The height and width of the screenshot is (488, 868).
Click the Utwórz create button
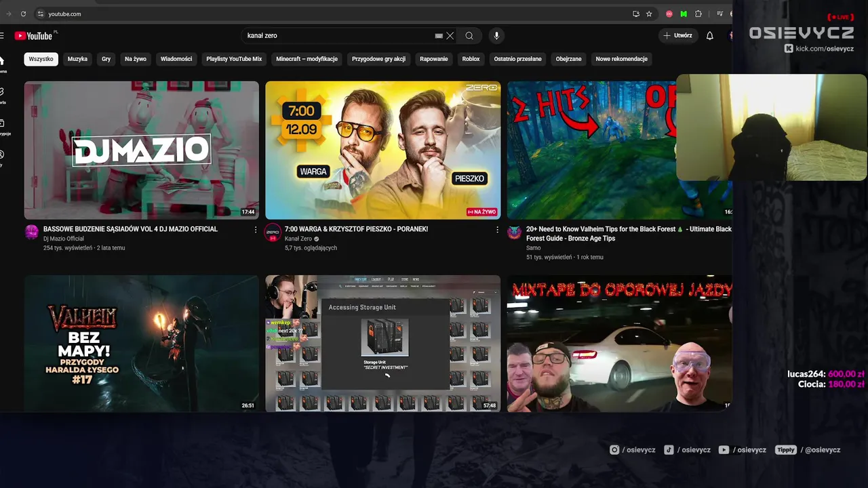click(678, 36)
